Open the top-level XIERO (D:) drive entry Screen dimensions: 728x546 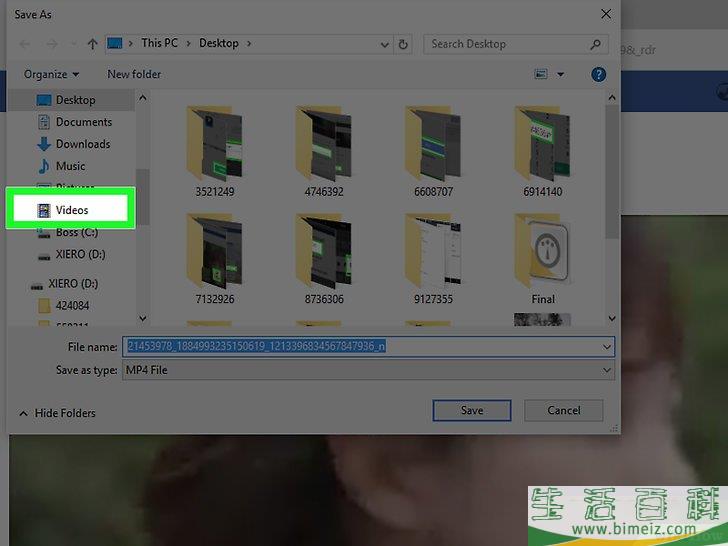click(71, 284)
